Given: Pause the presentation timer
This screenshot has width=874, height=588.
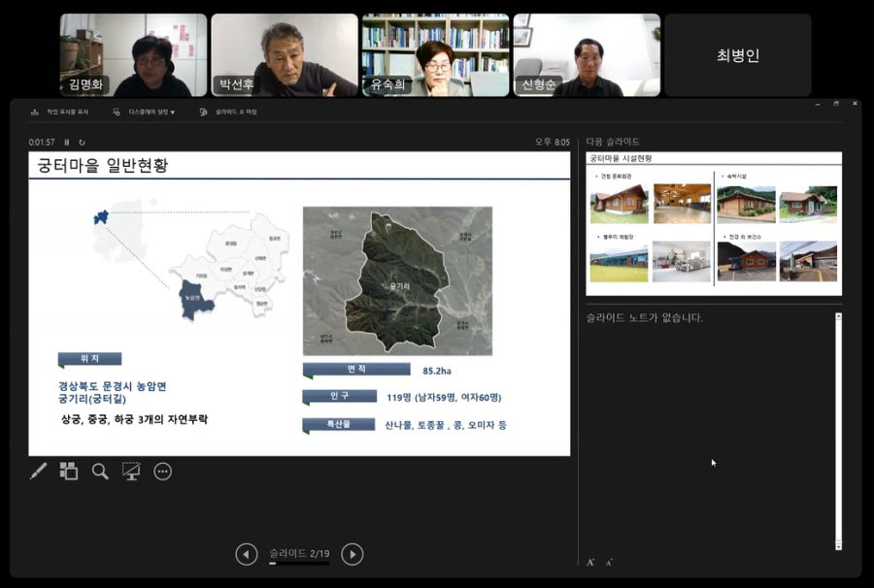Looking at the screenshot, I should 67,143.
